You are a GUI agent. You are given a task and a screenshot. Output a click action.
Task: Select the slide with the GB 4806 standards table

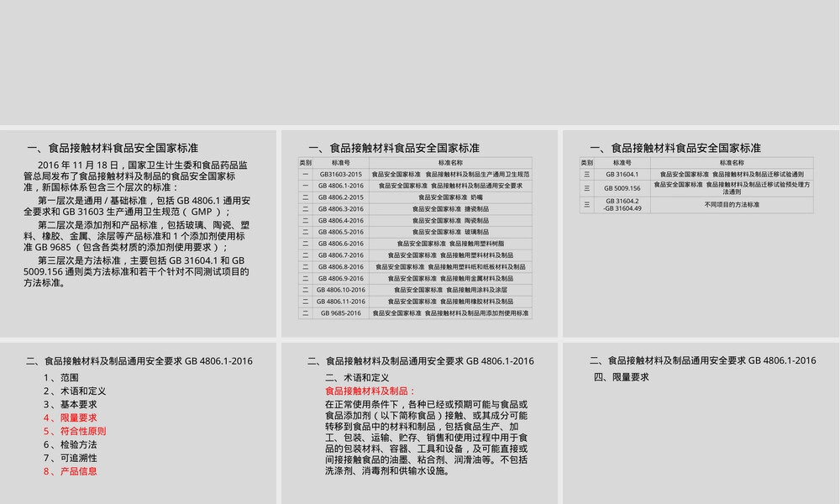tap(419, 234)
